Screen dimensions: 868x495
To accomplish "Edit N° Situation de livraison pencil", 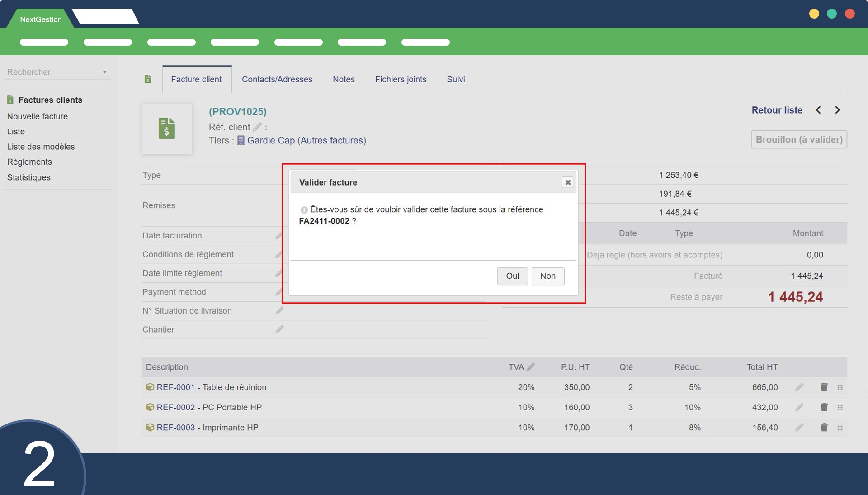I will click(279, 311).
